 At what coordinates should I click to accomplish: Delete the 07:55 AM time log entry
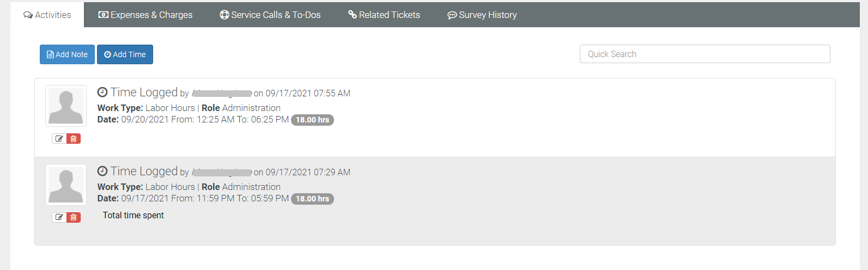(x=74, y=139)
